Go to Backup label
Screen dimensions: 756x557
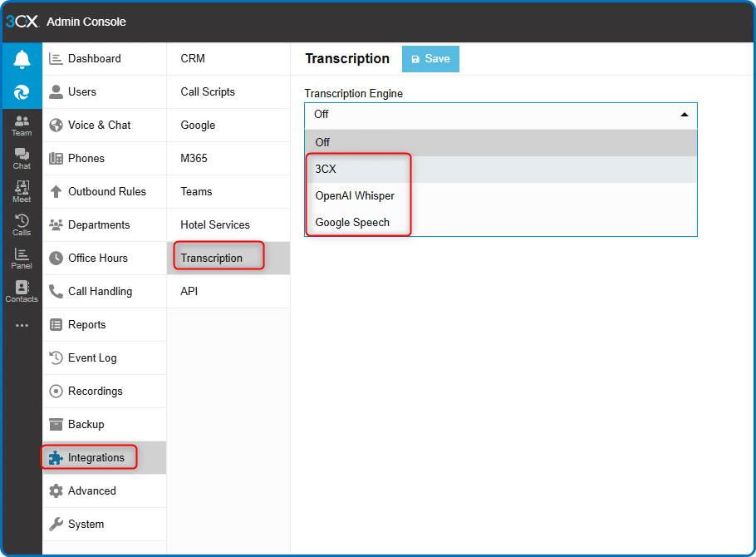(86, 424)
